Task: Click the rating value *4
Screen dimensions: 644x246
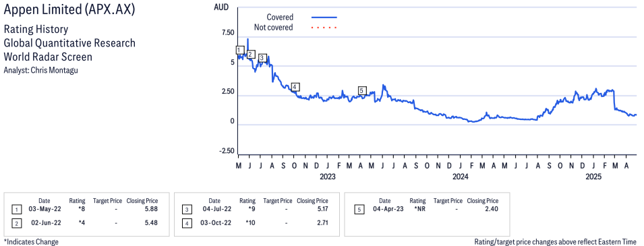Action: point(82,222)
